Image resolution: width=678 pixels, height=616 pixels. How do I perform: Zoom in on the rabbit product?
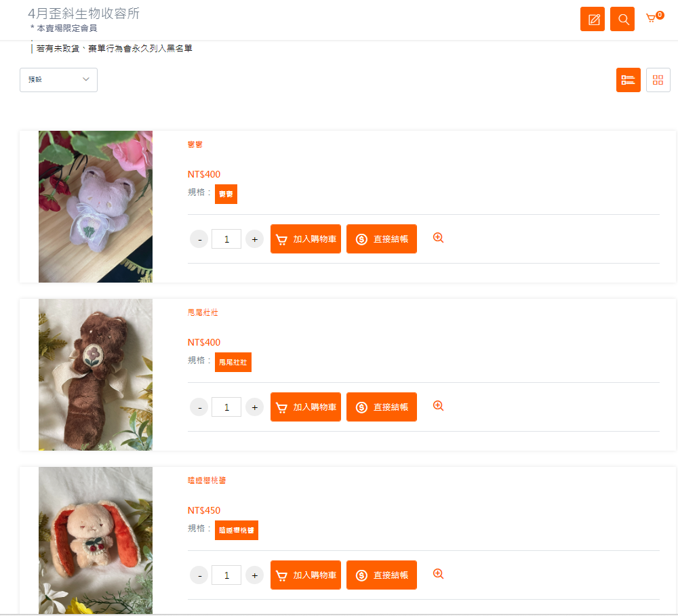click(438, 574)
